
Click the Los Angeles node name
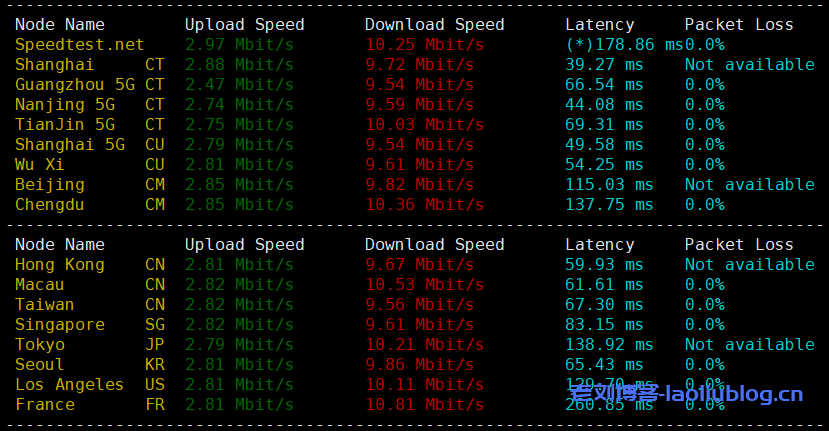69,384
